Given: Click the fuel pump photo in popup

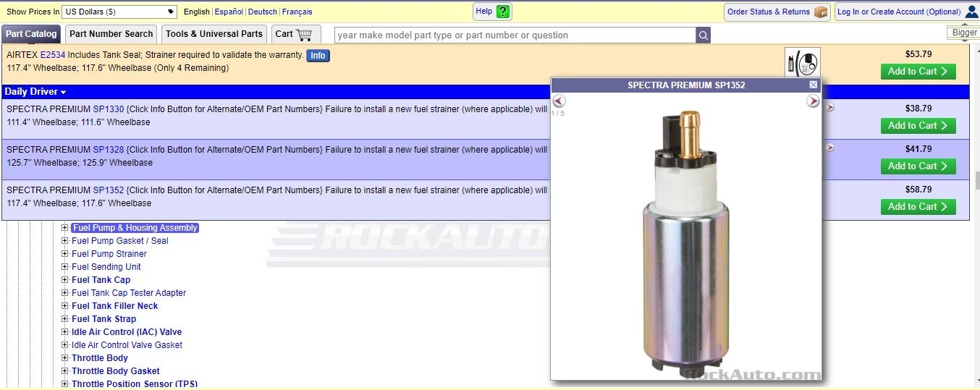Looking at the screenshot, I should (685, 242).
